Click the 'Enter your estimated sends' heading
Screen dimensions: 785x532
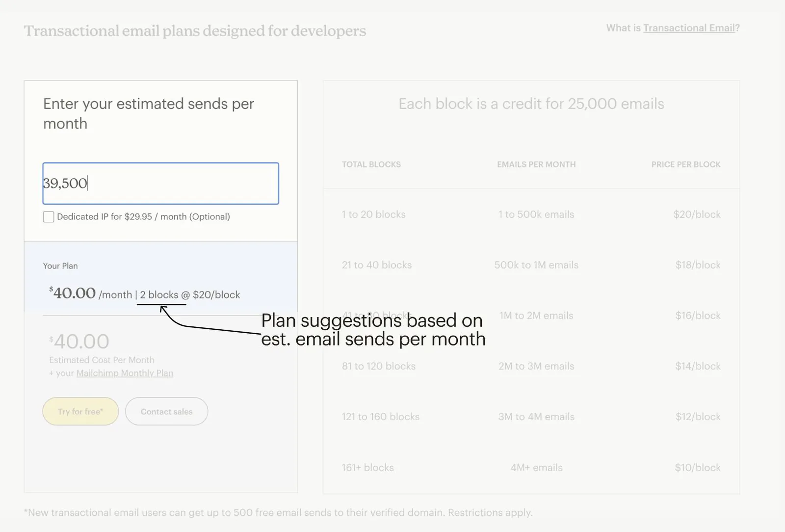pos(149,114)
